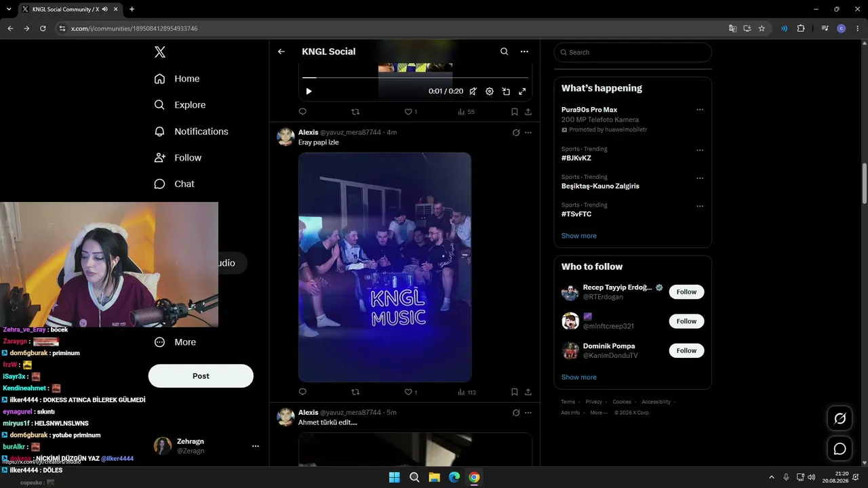Open options for Pura90s Pro Max promotion
This screenshot has height=488, width=868.
[x=700, y=110]
